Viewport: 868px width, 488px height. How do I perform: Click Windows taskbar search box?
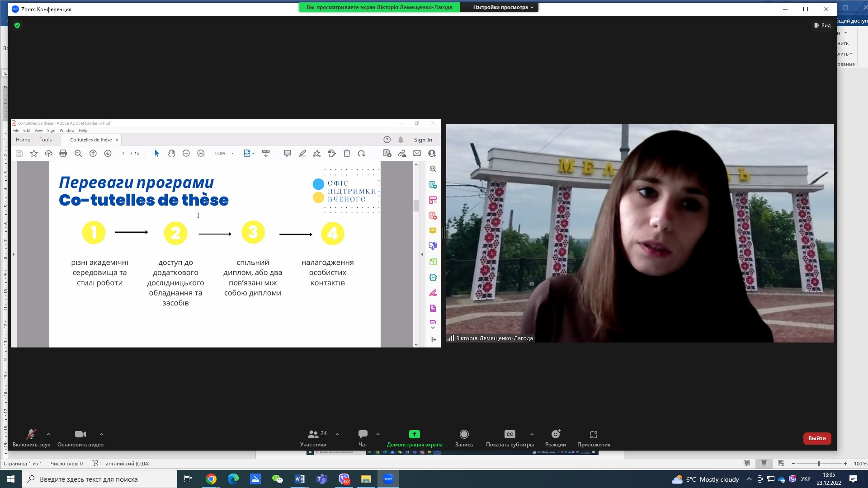point(99,479)
